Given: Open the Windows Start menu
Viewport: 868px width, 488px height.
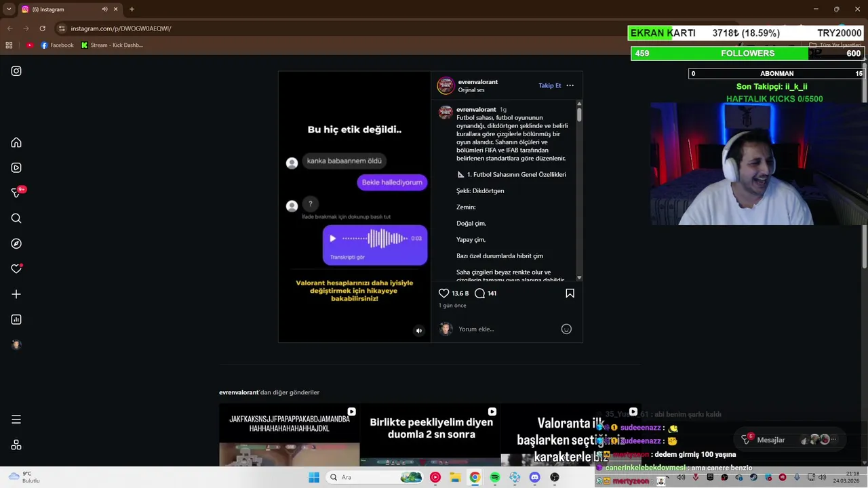Looking at the screenshot, I should click(314, 477).
